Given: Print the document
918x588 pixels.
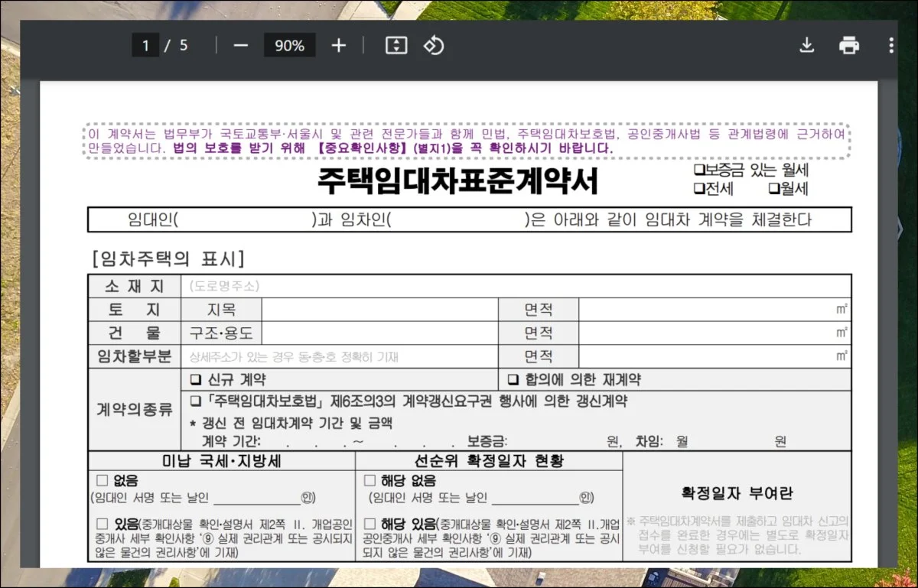Looking at the screenshot, I should click(849, 46).
